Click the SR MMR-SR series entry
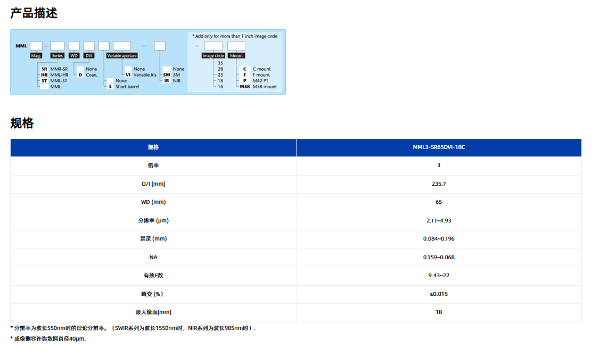Viewport: 608px width, 364px height. click(x=54, y=69)
